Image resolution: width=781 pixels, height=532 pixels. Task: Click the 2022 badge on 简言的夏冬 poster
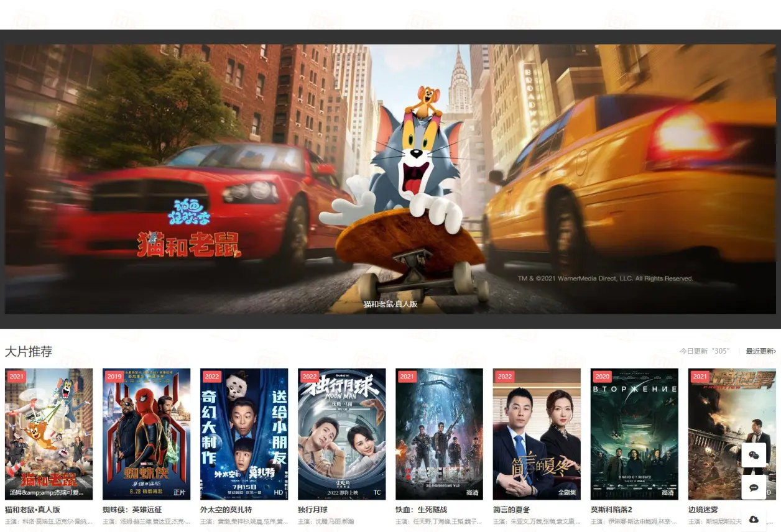(x=505, y=377)
